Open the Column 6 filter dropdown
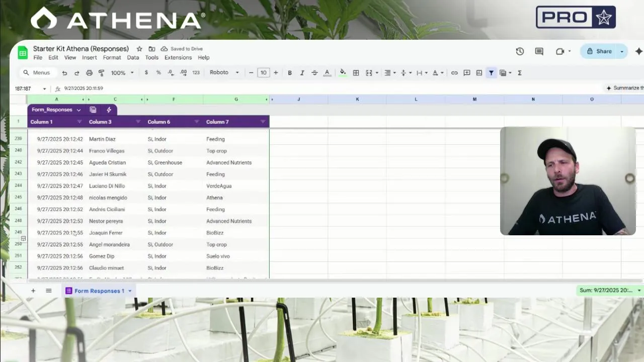Image resolution: width=644 pixels, height=362 pixels. 196,122
